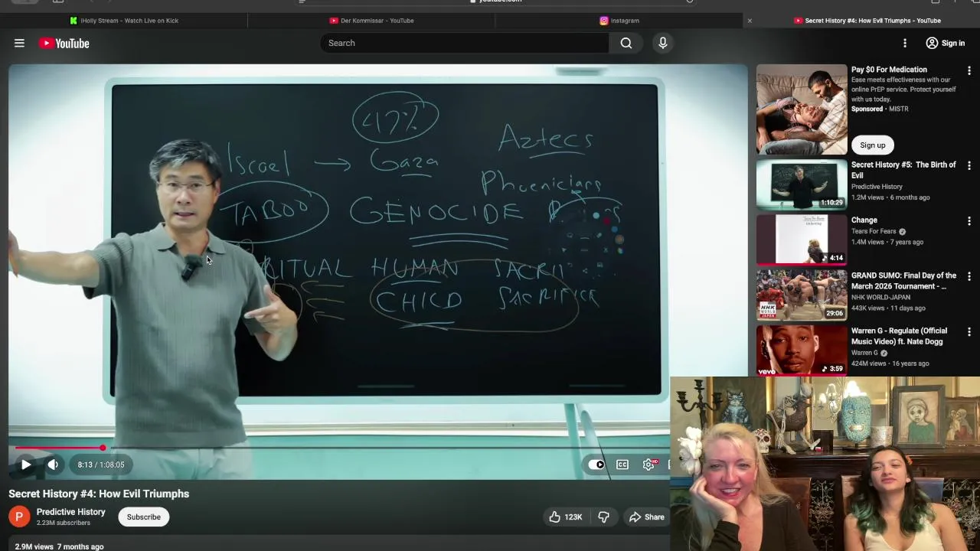Click the 8:13 / 1:08:05 time display
The height and width of the screenshot is (551, 980).
(100, 465)
